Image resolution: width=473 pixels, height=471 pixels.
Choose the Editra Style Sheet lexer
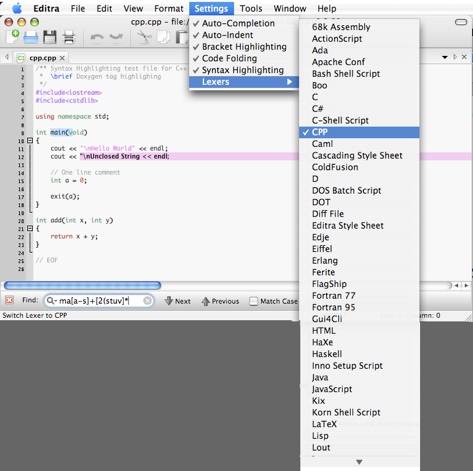pyautogui.click(x=359, y=226)
